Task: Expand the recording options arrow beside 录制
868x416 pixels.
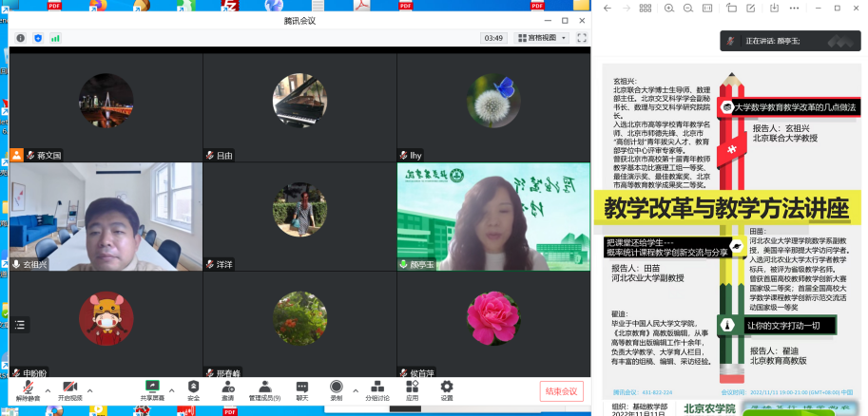Action: (355, 390)
